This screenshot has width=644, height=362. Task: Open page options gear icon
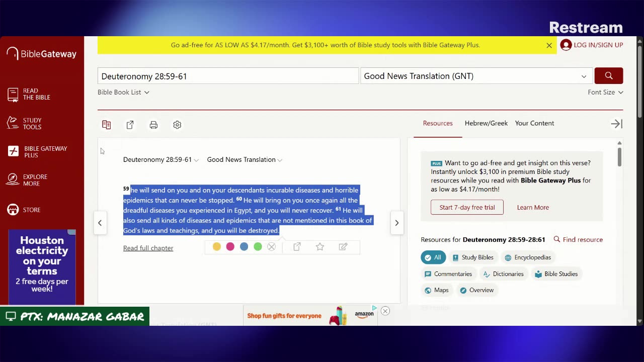(x=177, y=125)
